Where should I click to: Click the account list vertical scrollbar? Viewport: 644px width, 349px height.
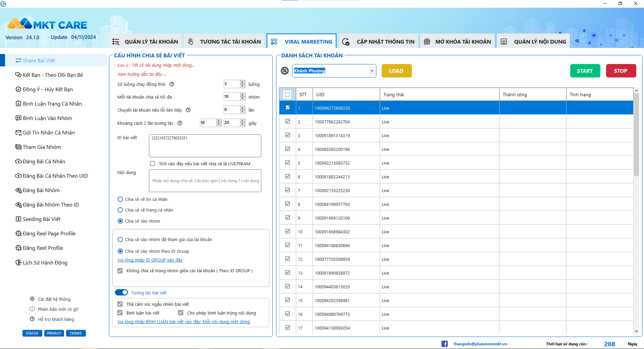pyautogui.click(x=636, y=151)
